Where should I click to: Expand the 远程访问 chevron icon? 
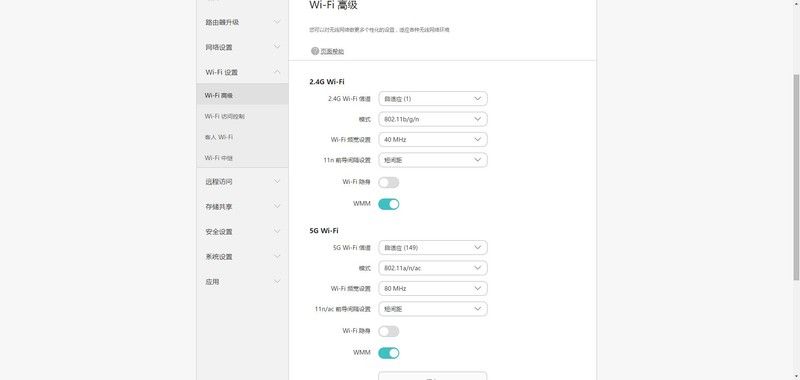277,181
